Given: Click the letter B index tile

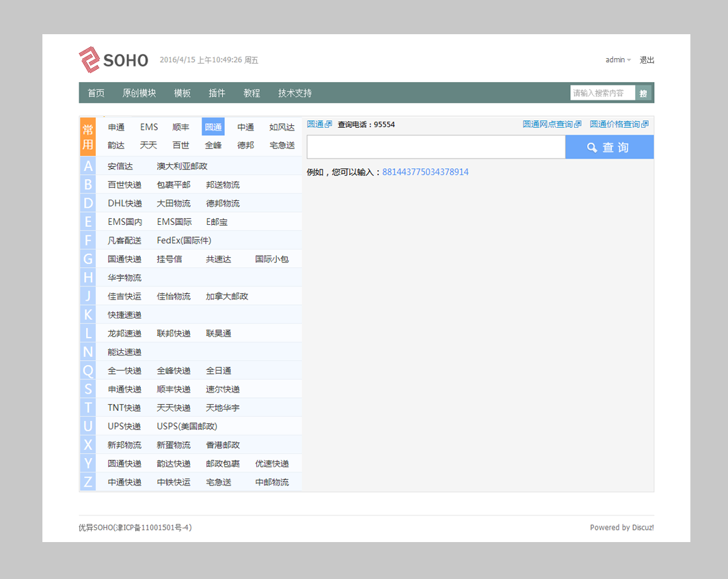Looking at the screenshot, I should (87, 185).
